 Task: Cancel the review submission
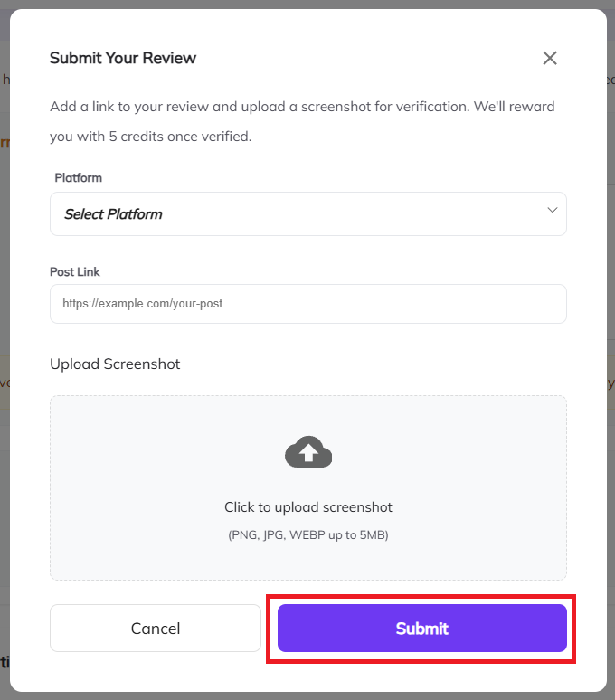pos(156,629)
